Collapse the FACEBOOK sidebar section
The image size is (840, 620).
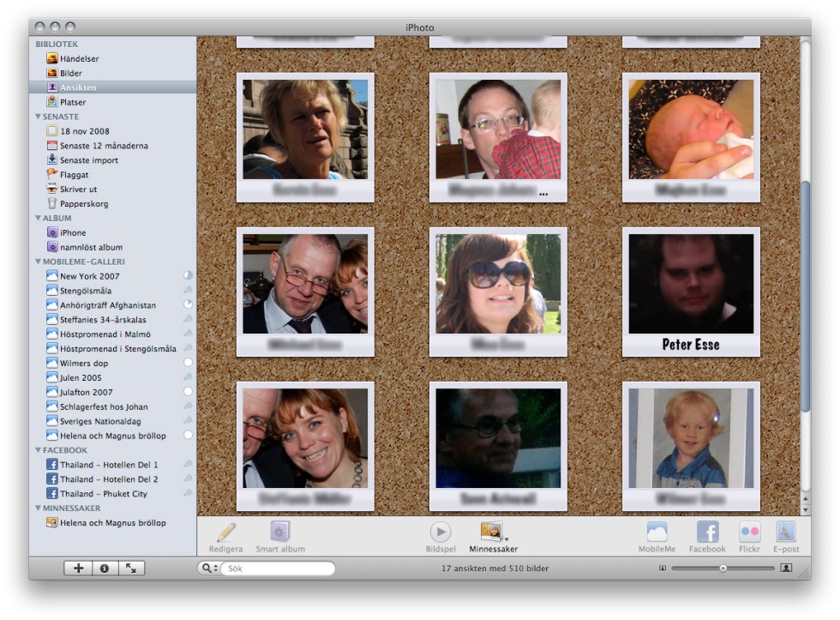pos(38,450)
